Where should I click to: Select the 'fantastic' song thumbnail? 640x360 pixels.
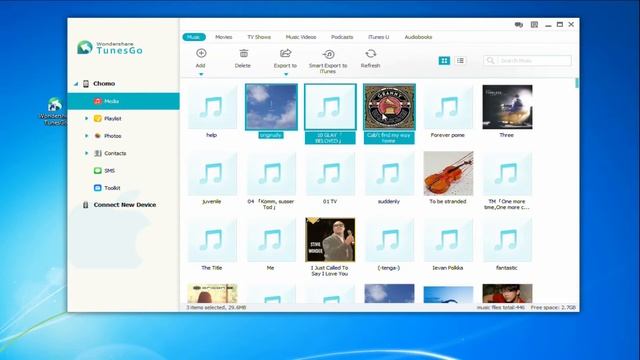tap(507, 240)
